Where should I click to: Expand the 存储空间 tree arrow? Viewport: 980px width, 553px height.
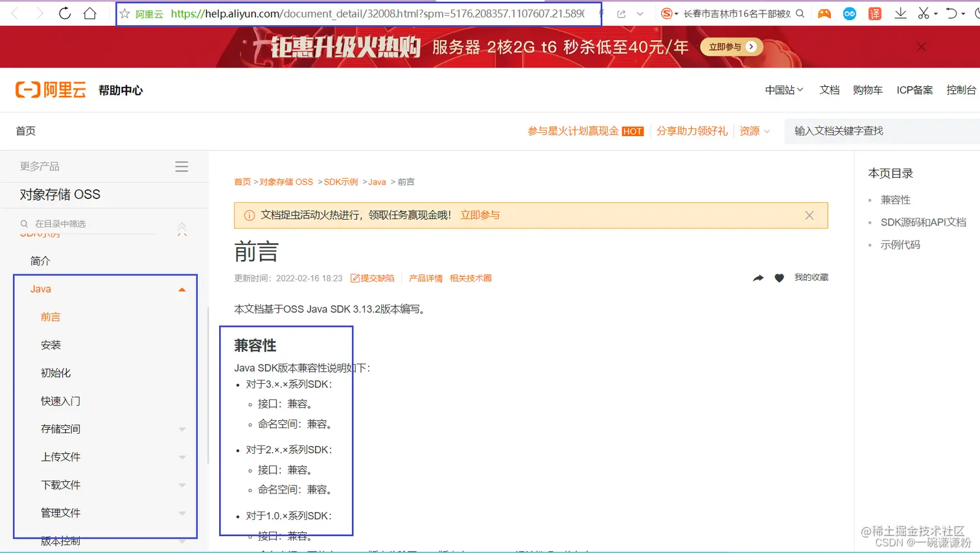[182, 429]
